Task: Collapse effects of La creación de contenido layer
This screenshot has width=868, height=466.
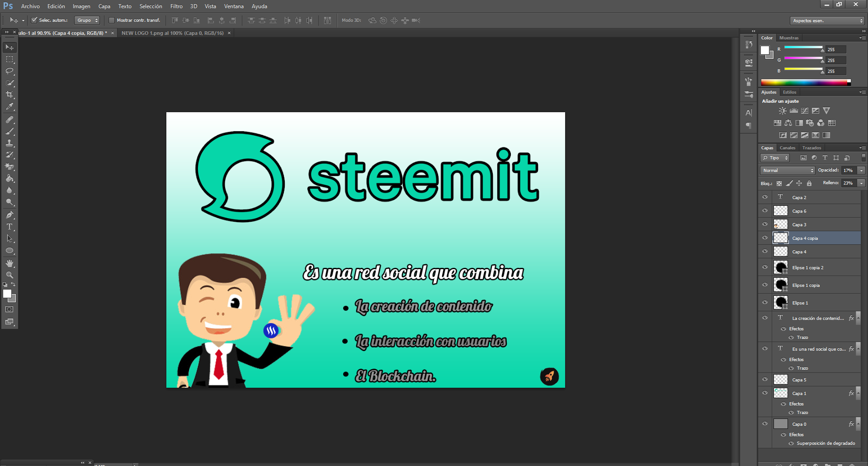Action: tap(858, 318)
